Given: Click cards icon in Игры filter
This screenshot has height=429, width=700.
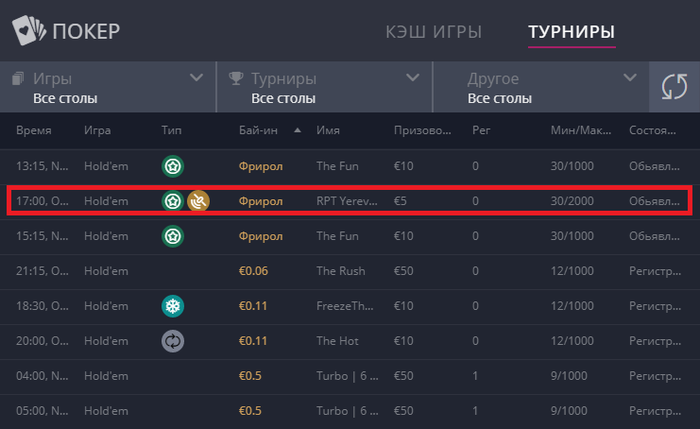Looking at the screenshot, I should (18, 78).
